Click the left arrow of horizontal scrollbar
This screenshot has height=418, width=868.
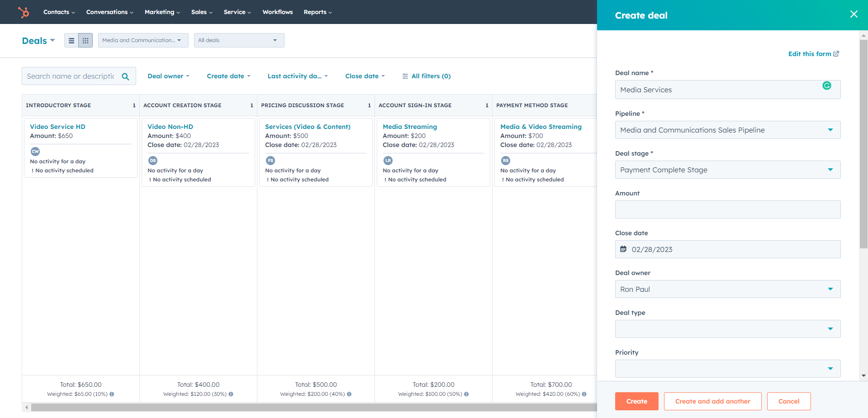coord(27,408)
